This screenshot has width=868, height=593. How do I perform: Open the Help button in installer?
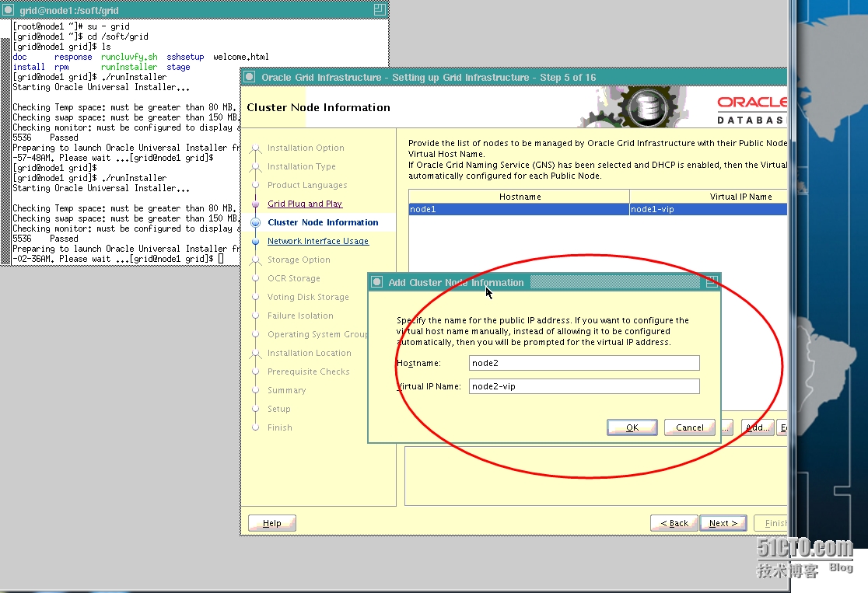271,523
